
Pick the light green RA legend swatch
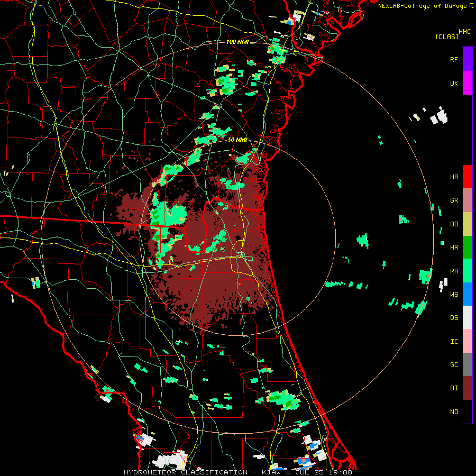pos(467,271)
